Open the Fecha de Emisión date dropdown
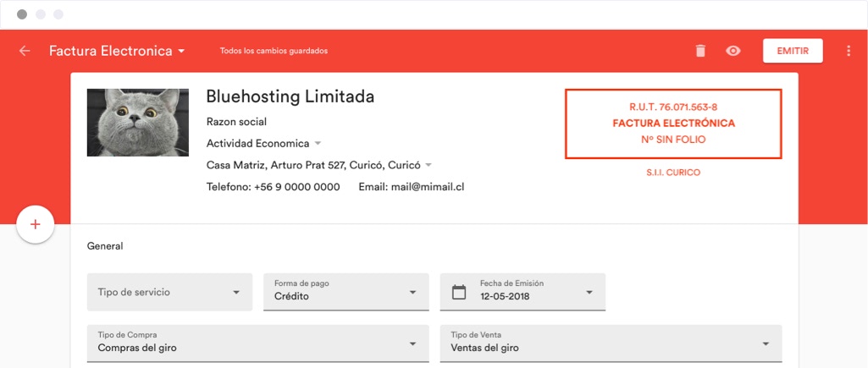The width and height of the screenshot is (868, 368). click(522, 292)
